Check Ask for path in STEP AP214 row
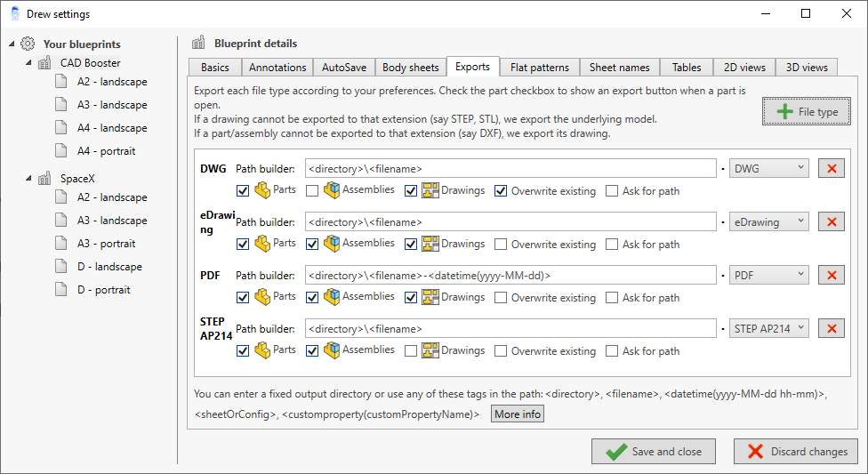The image size is (868, 474). click(612, 351)
